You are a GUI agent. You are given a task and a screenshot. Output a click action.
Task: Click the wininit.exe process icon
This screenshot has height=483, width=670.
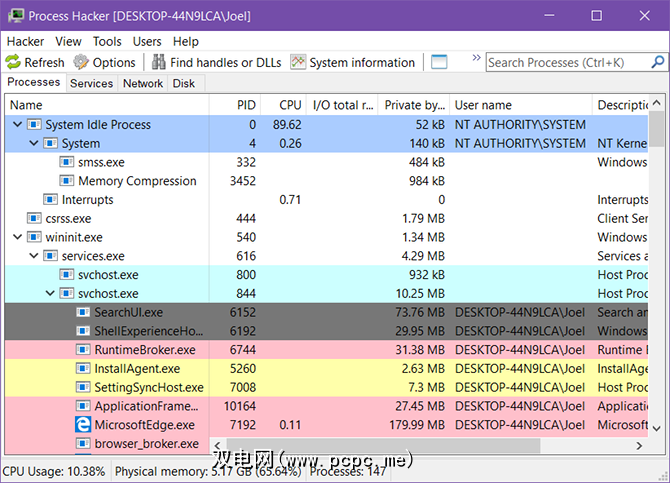point(34,237)
